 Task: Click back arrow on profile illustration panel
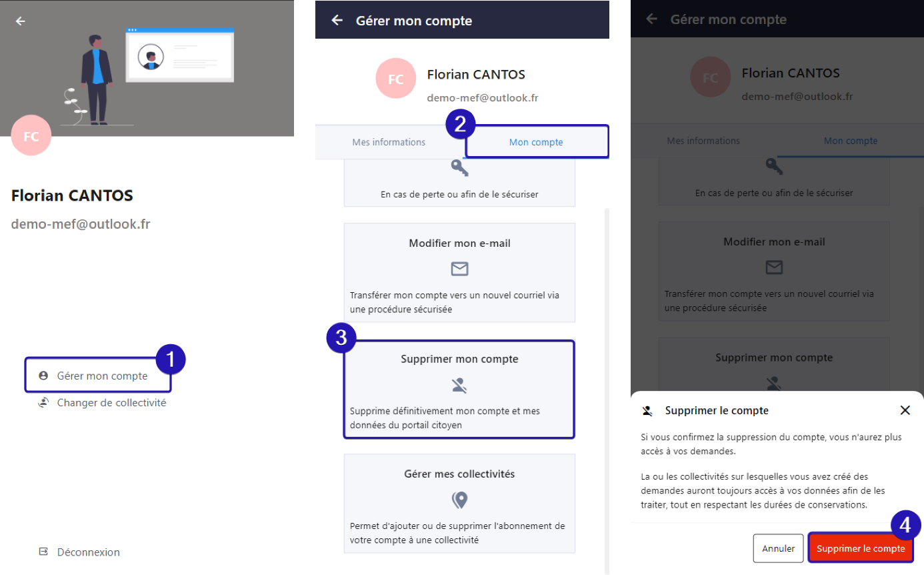(x=21, y=21)
